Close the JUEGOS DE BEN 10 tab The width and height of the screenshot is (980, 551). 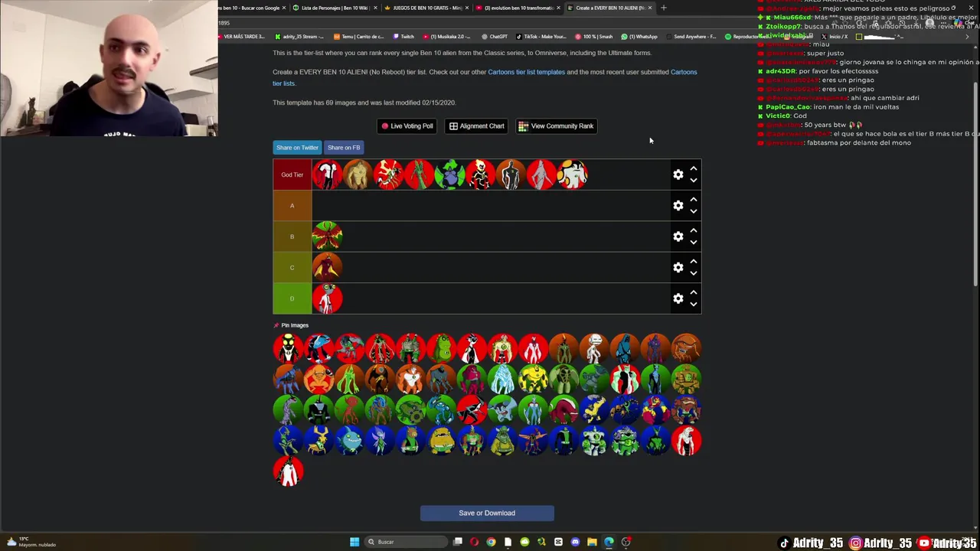pyautogui.click(x=466, y=8)
